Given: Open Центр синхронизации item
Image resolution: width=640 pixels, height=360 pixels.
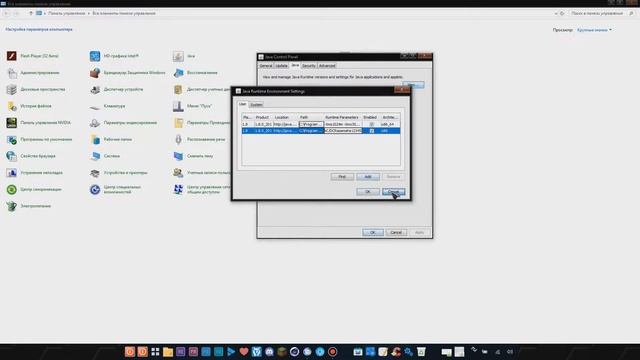Looking at the screenshot, I should (x=34, y=189).
